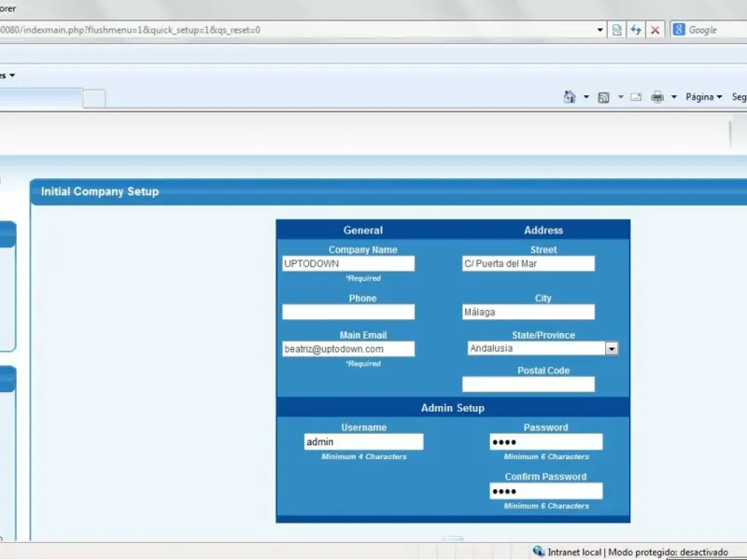The image size is (747, 560).
Task: Click the read mail icon
Action: click(x=636, y=97)
